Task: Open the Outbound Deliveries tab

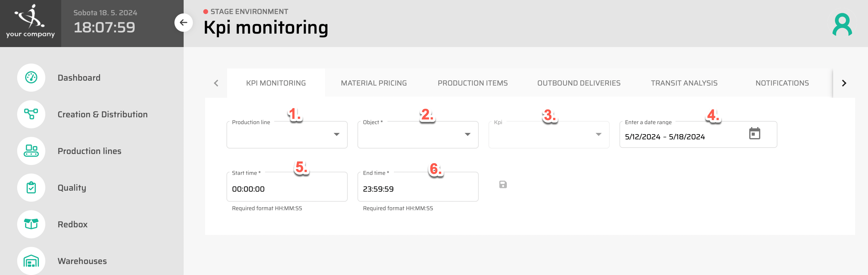Action: [579, 83]
